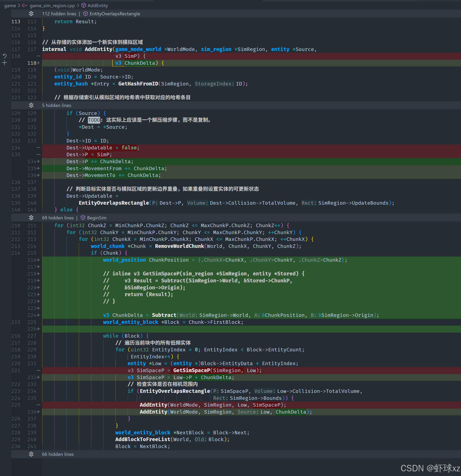Click the '112 hidden lines' label
Image resolution: width=461 pixels, height=476 pixels.
point(59,14)
